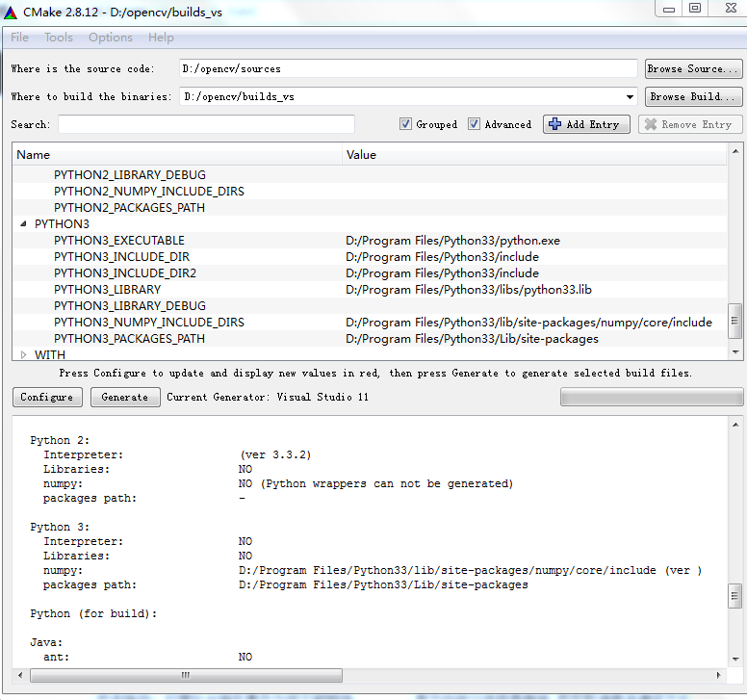The image size is (747, 700).
Task: Click the output log vertical scrollbar thumb
Action: [734, 596]
